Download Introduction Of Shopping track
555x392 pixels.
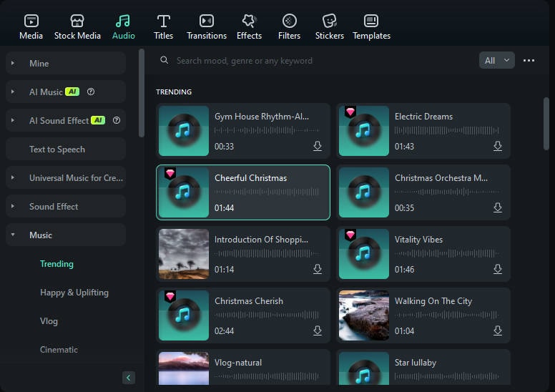(x=318, y=269)
